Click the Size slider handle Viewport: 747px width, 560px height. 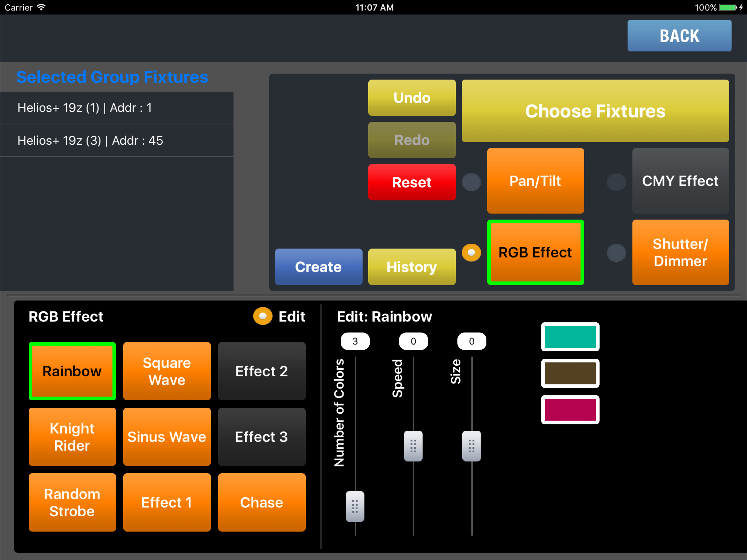coord(471,446)
